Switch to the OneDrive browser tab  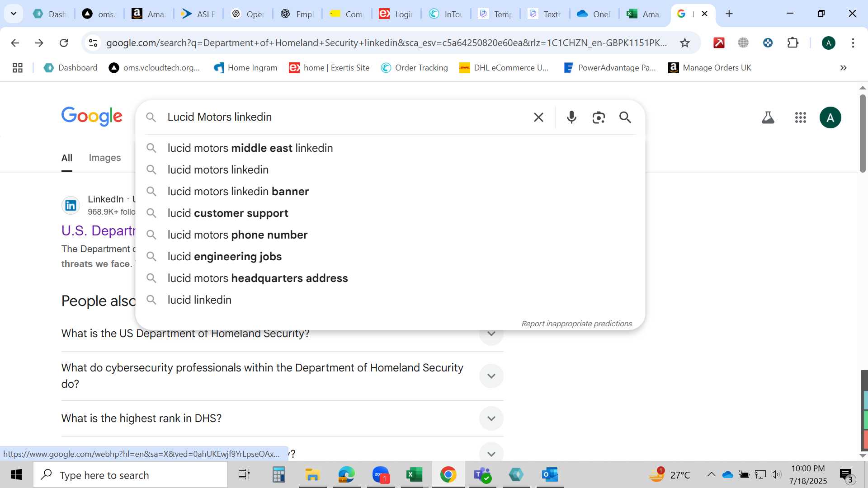click(x=594, y=14)
